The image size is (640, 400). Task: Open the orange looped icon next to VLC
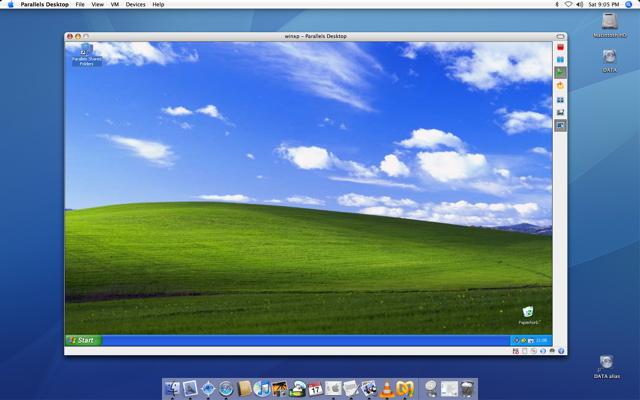click(405, 389)
